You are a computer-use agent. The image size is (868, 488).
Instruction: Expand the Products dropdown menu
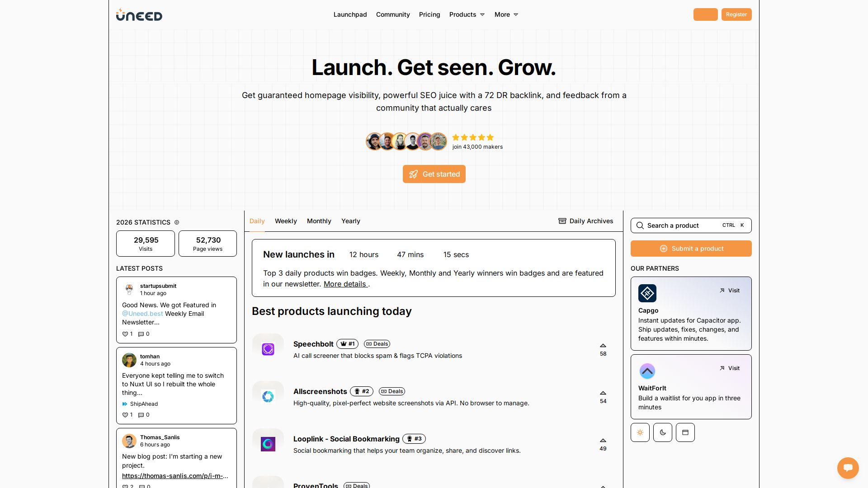click(467, 14)
